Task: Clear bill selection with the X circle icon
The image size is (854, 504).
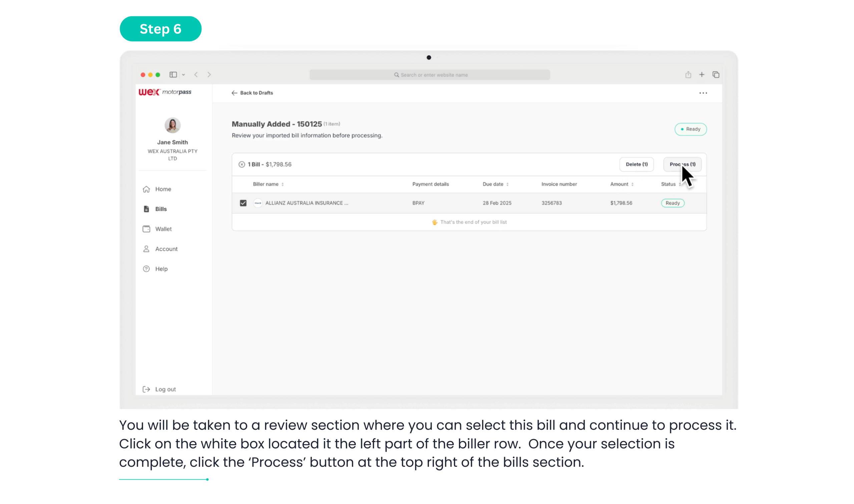Action: coord(242,164)
